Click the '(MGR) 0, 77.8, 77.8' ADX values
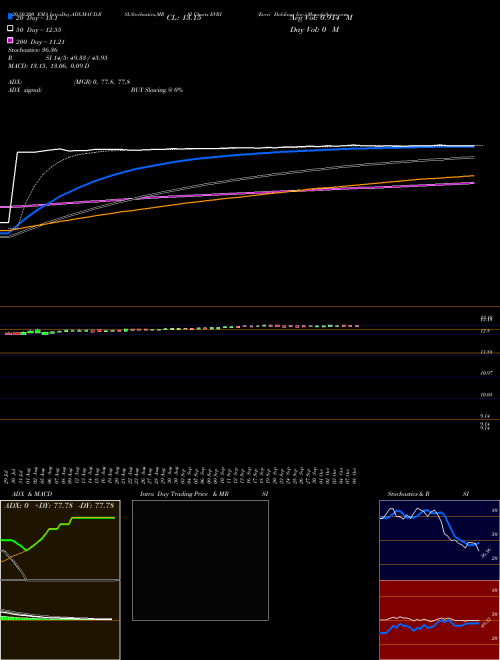Image resolution: width=500 pixels, height=660 pixels. (101, 82)
